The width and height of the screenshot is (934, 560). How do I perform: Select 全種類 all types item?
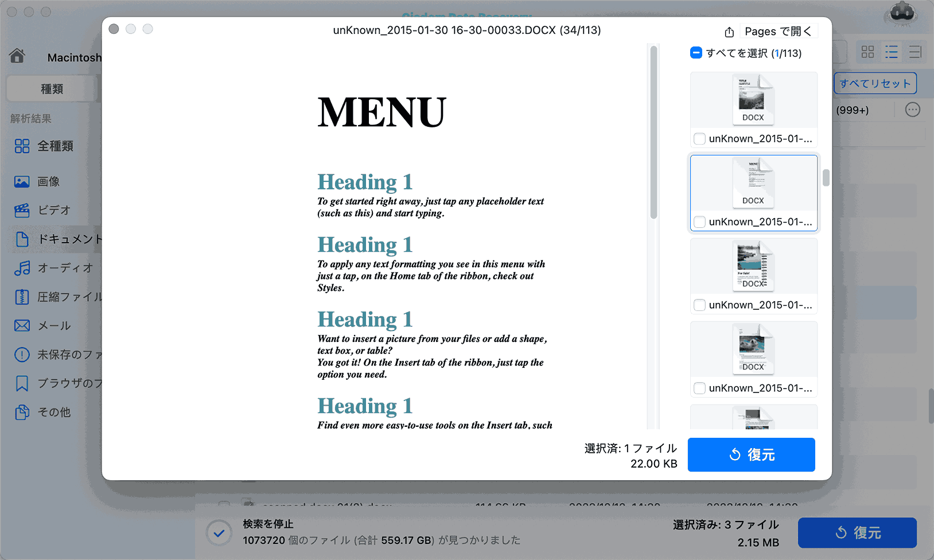click(x=55, y=146)
